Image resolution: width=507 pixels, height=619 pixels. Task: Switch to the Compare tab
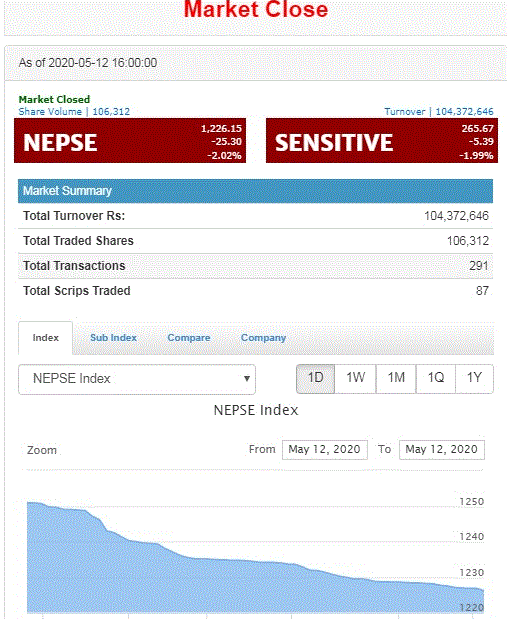(x=189, y=338)
